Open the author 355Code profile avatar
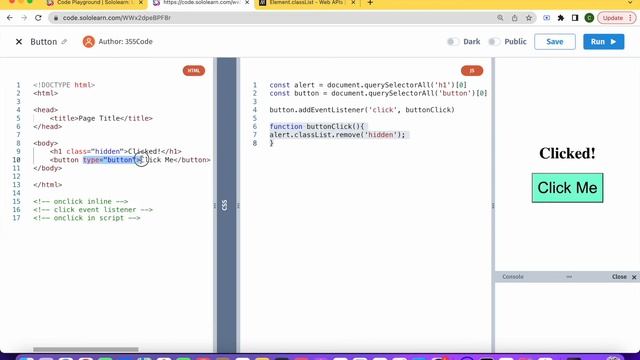Image resolution: width=640 pixels, height=360 pixels. coord(89,42)
